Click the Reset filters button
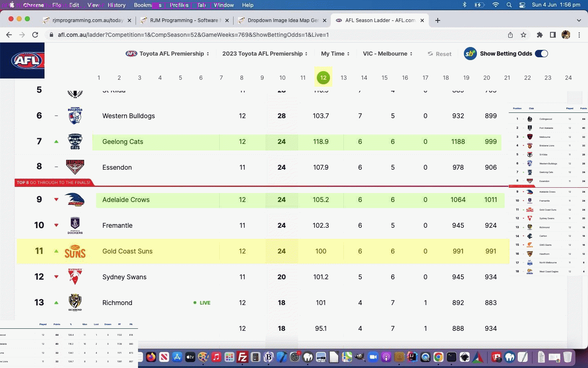This screenshot has width=588, height=368. coord(439,54)
